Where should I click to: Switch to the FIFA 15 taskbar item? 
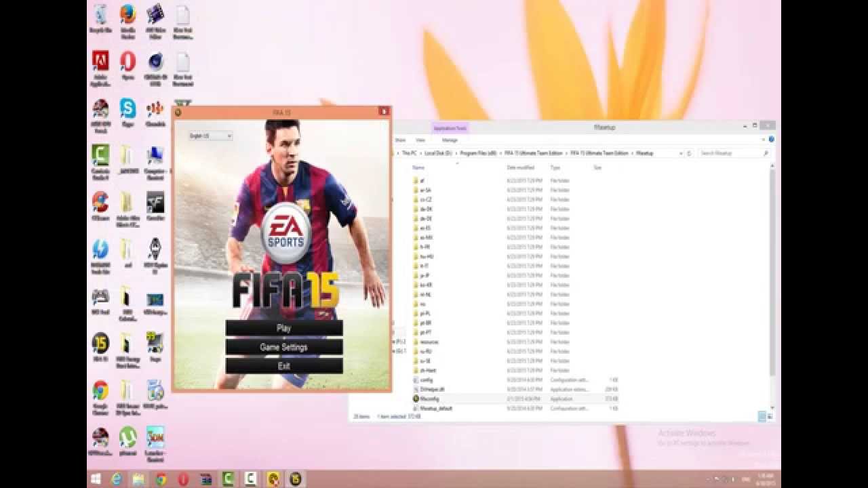(x=295, y=479)
